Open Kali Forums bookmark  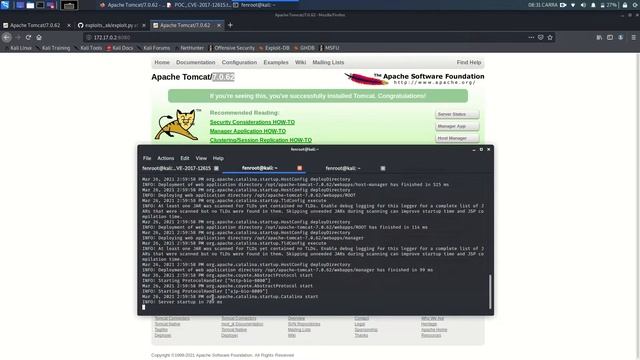tap(153, 48)
